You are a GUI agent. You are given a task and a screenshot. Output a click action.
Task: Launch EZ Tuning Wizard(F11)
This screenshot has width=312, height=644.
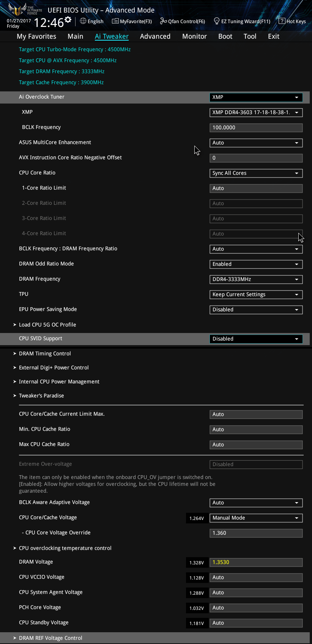(x=242, y=21)
